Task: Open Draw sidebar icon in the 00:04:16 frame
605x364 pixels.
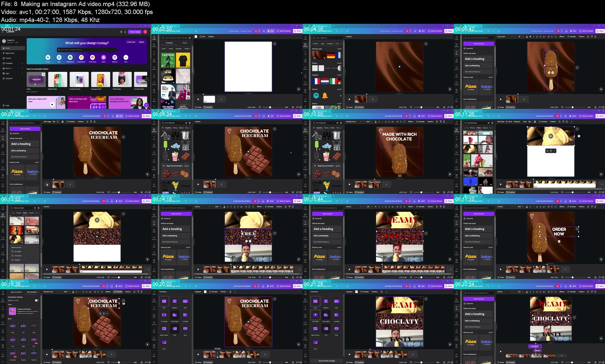Action: coord(305,76)
